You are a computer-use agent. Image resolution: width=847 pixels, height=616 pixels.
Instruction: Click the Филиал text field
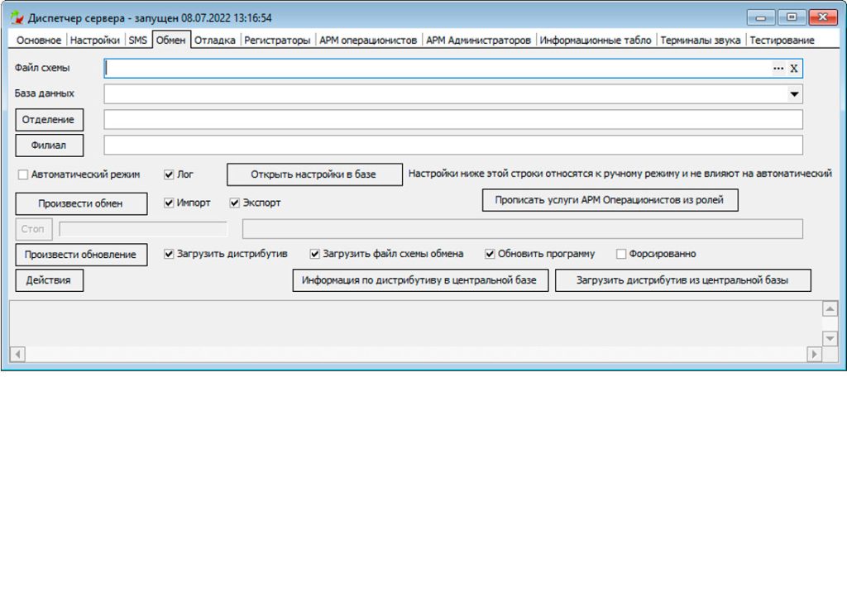pyautogui.click(x=453, y=145)
